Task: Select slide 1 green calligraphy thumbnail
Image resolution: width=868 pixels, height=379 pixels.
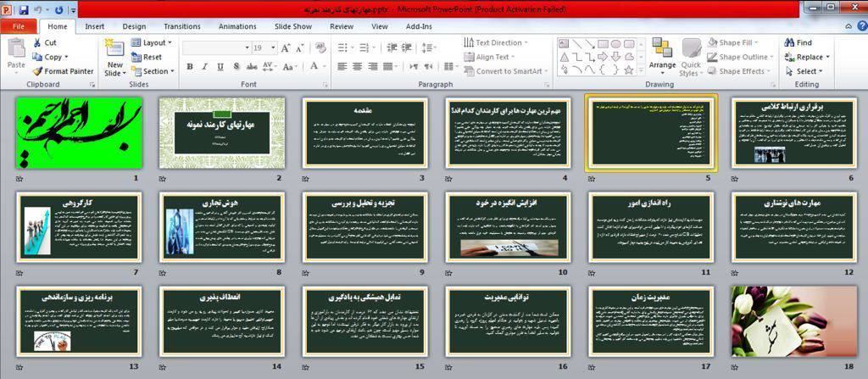Action: pos(79,132)
